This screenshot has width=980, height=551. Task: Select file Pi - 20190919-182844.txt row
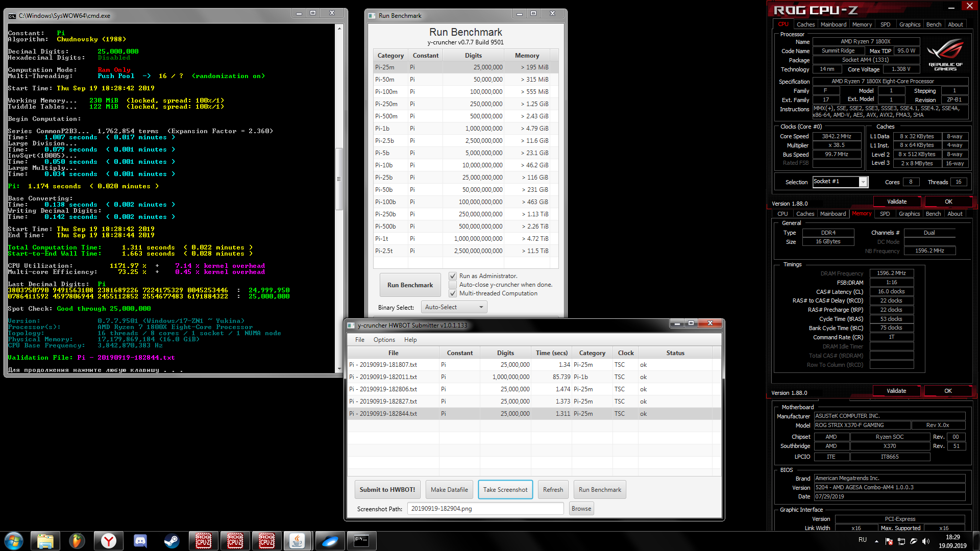click(534, 414)
